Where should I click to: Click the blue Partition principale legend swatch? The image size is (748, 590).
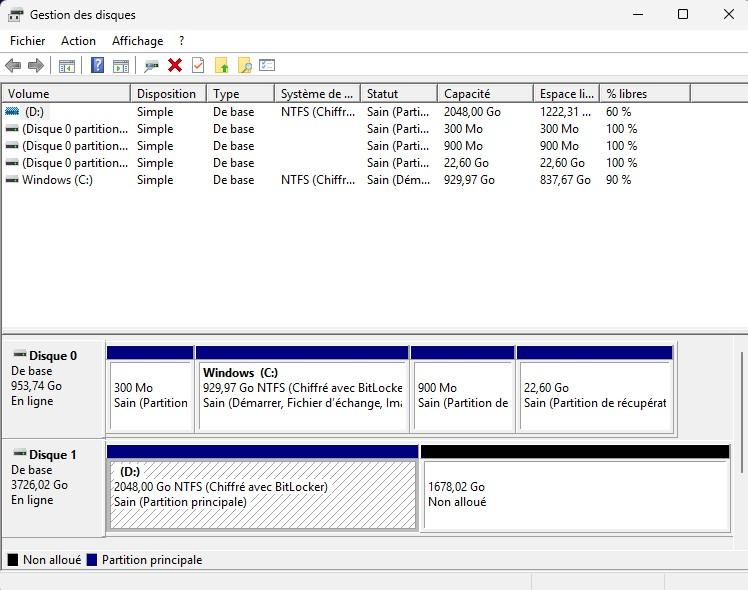point(92,559)
